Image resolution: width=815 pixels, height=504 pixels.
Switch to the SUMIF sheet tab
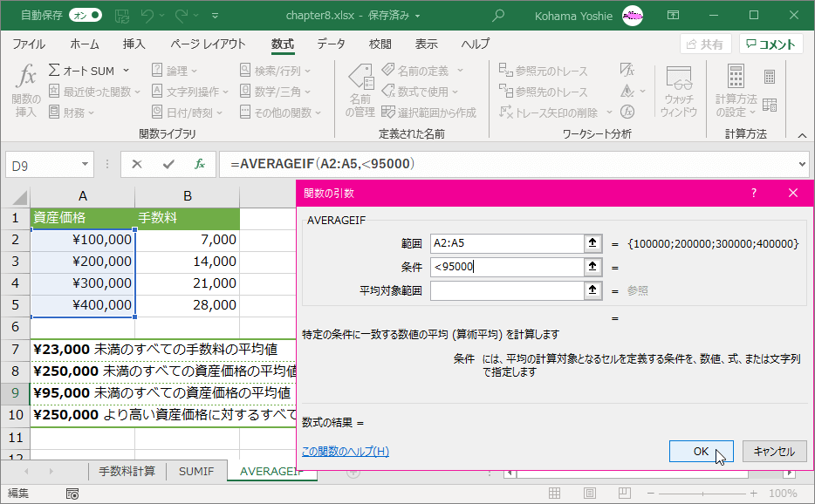pos(196,471)
